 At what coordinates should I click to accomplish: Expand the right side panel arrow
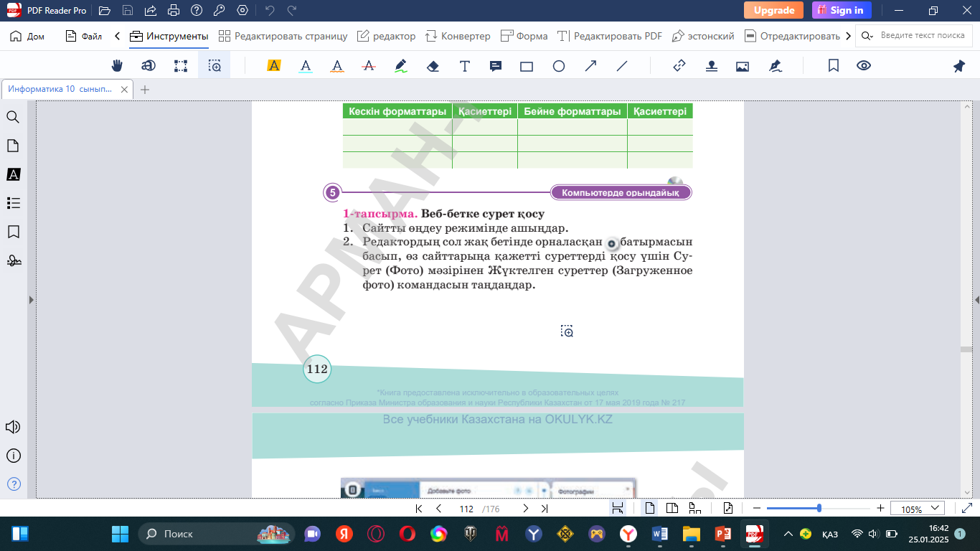[976, 300]
